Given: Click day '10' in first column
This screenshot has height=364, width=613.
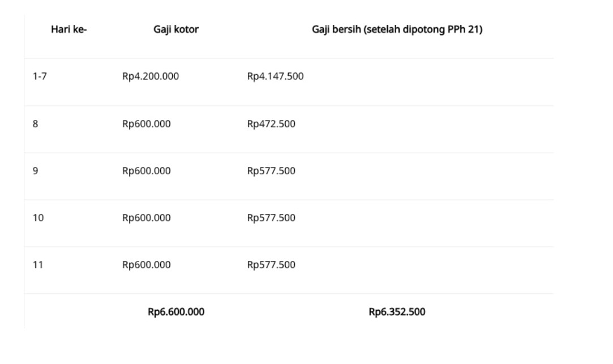Looking at the screenshot, I should coord(38,218).
